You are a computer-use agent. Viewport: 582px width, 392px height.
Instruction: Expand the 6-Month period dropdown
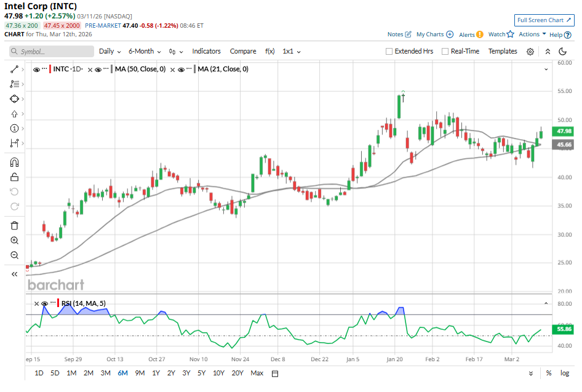click(145, 52)
